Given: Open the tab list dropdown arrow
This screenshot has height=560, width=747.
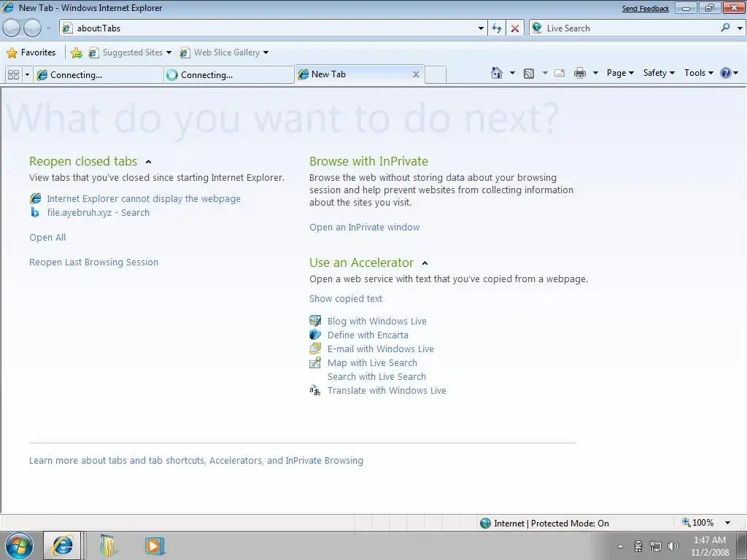Looking at the screenshot, I should pyautogui.click(x=27, y=75).
